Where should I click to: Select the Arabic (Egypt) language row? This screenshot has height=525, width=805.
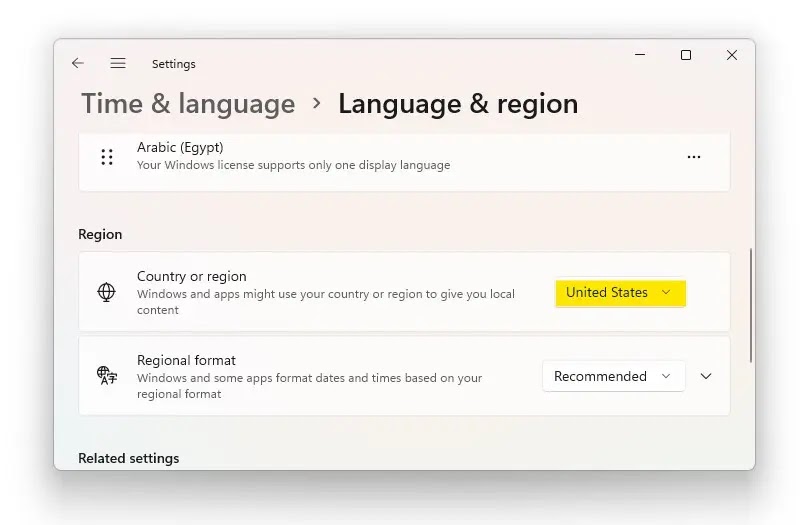pyautogui.click(x=404, y=161)
